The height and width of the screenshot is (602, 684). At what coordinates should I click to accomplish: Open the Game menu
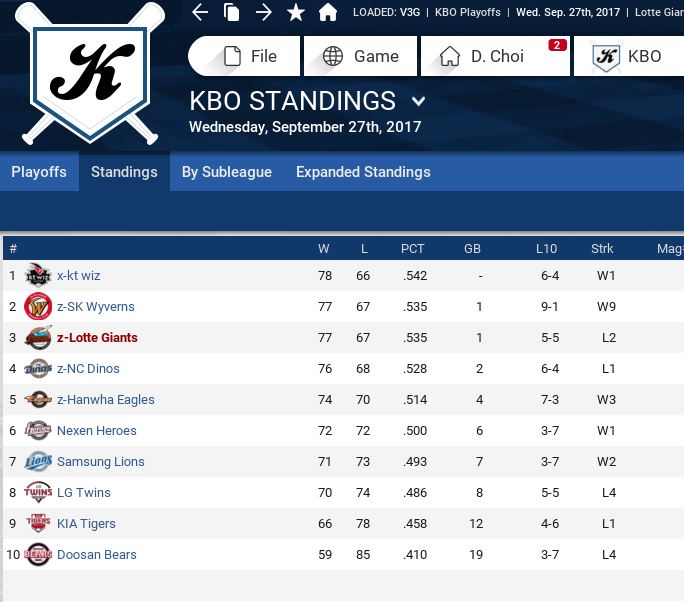361,56
